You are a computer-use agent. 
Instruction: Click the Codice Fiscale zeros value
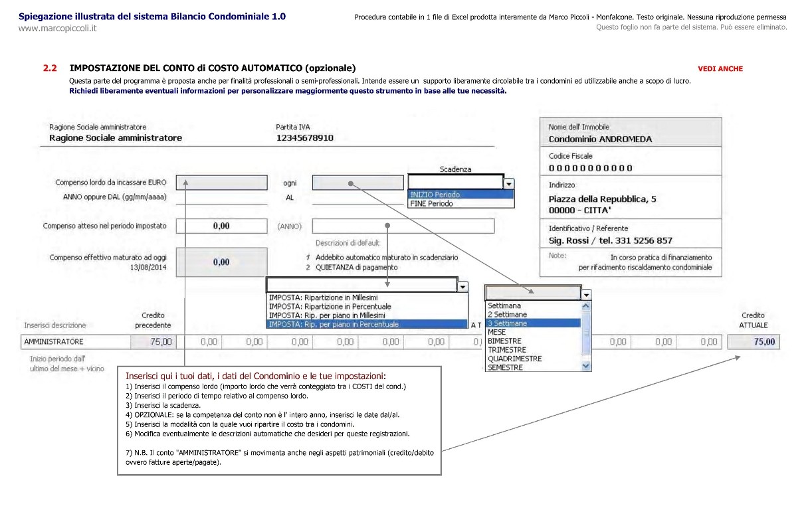pos(591,168)
